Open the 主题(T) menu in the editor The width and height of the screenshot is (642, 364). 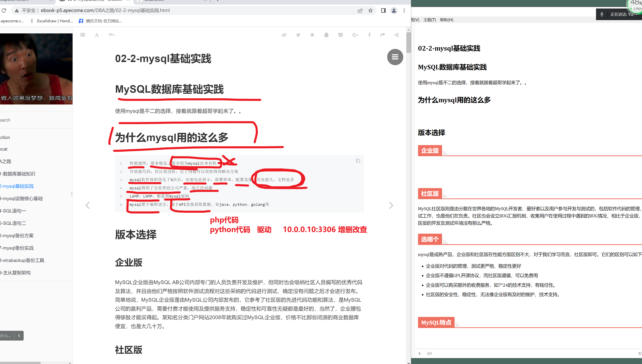pyautogui.click(x=429, y=20)
